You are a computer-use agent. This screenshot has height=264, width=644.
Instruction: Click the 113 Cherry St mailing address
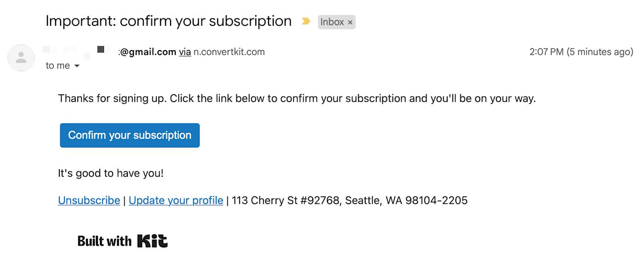[350, 201]
